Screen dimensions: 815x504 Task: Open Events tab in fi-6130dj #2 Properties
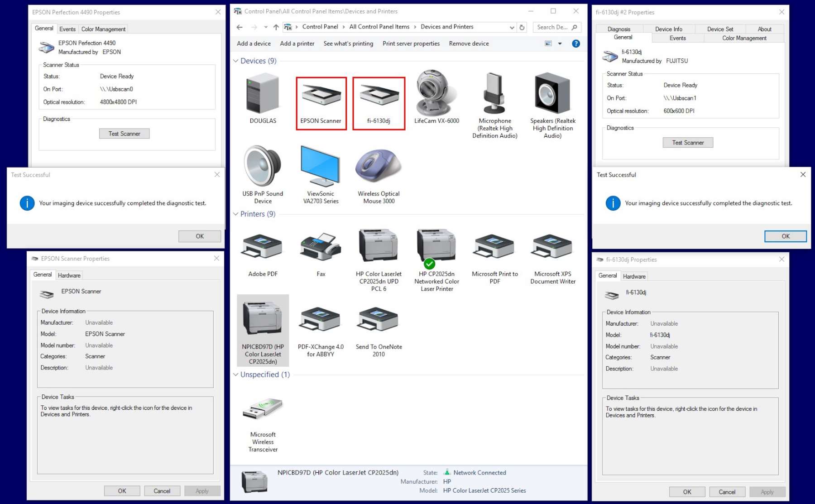pos(677,38)
